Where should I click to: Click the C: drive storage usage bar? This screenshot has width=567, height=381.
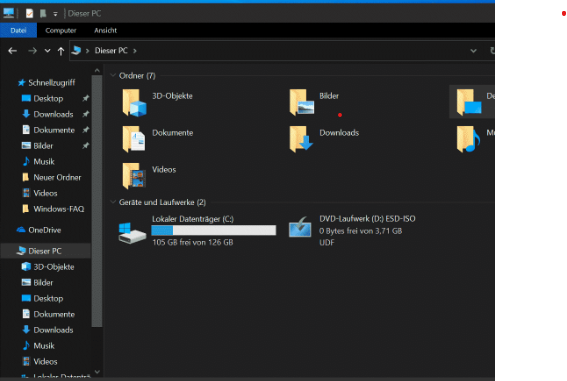coord(214,230)
